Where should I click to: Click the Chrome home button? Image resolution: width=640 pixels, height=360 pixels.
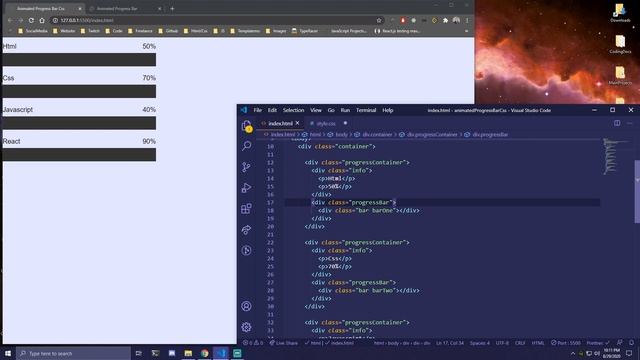click(x=42, y=20)
